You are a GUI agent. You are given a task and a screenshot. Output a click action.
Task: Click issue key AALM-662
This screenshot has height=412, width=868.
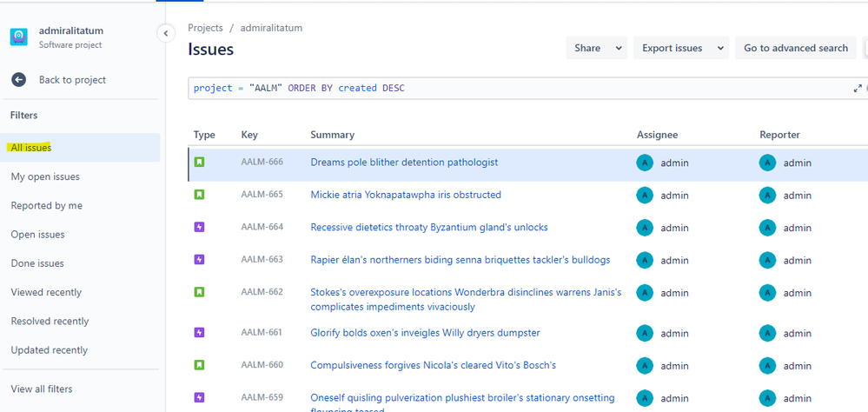tap(262, 291)
